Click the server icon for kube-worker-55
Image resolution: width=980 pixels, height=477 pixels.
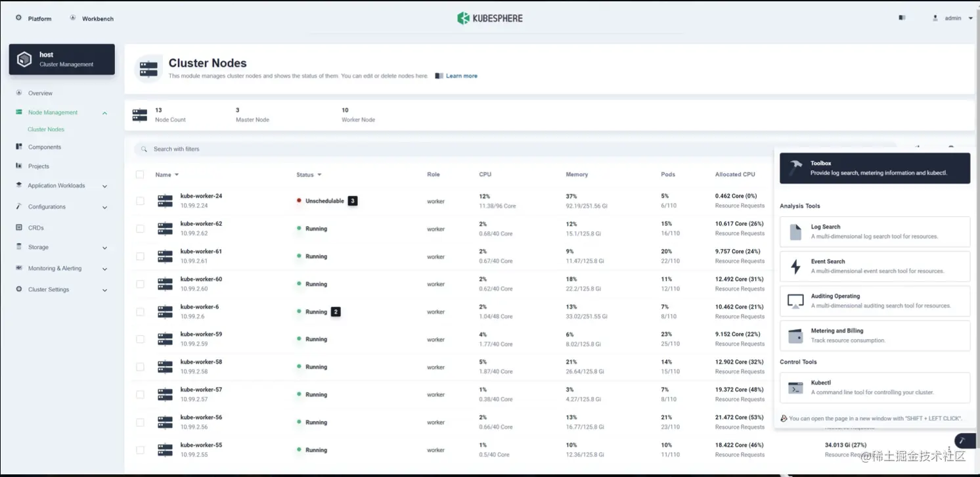pyautogui.click(x=165, y=450)
